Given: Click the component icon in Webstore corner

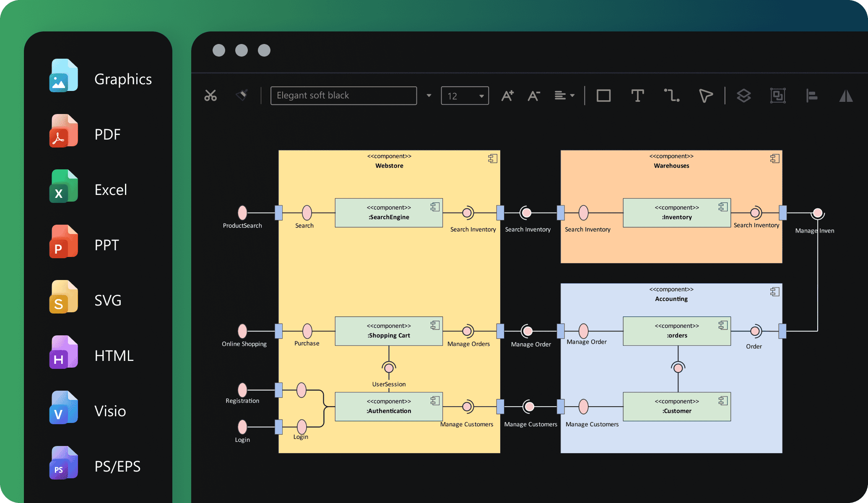Looking at the screenshot, I should coord(493,158).
